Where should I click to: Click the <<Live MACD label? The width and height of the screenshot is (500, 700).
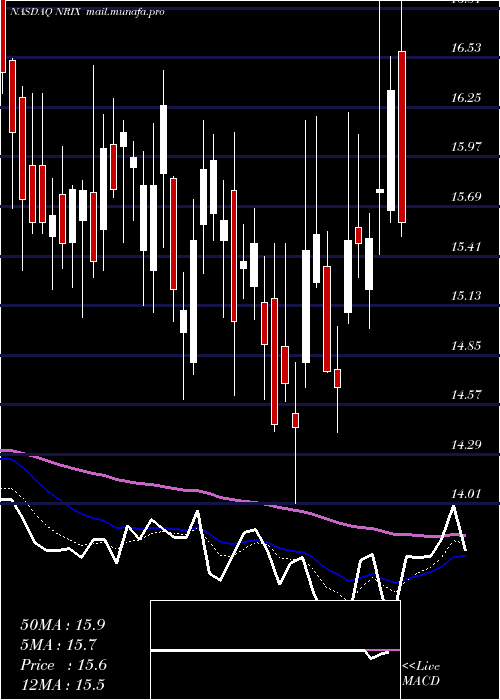pyautogui.click(x=421, y=674)
